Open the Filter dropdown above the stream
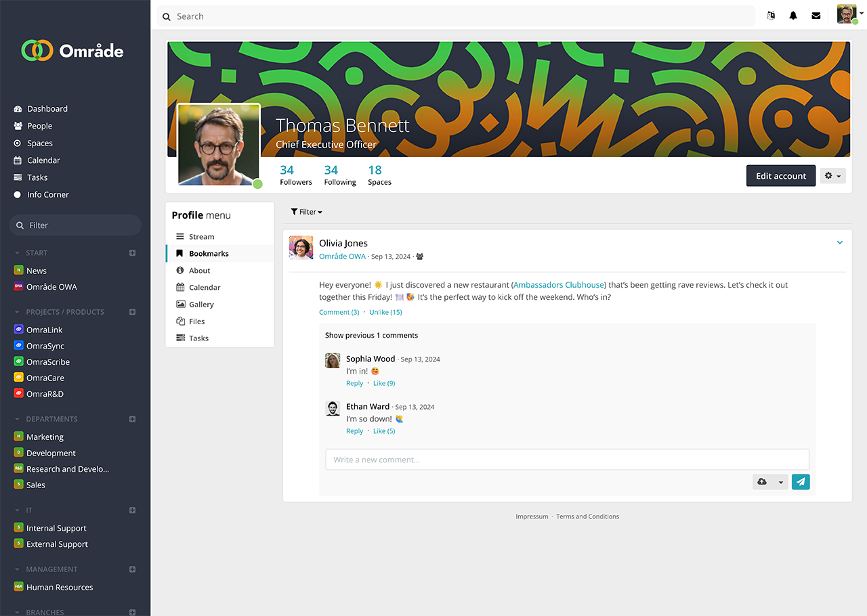Viewport: 867px width, 616px height. coord(306,212)
